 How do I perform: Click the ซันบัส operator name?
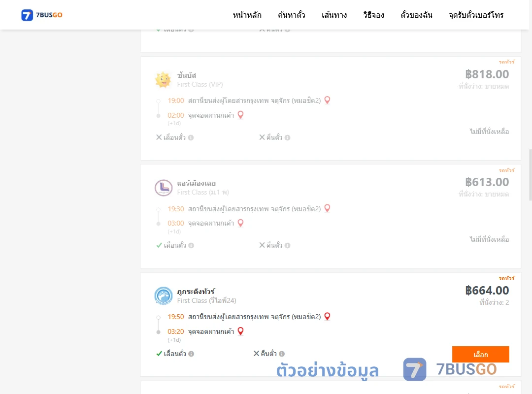[x=187, y=75]
